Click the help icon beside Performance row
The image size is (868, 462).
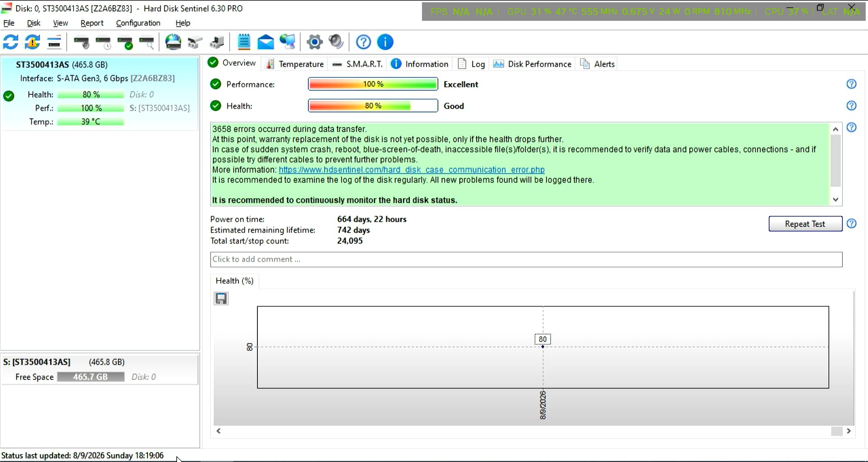(851, 84)
